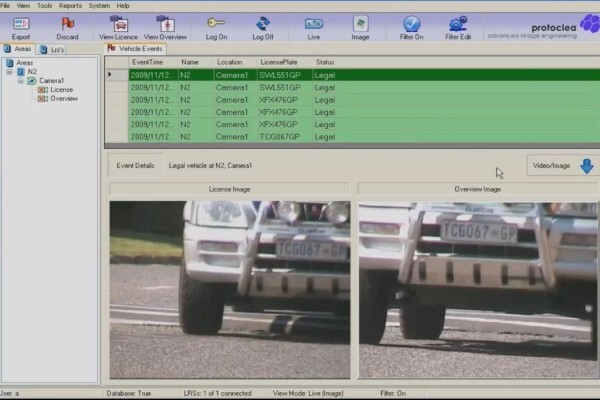Click the Camera1 icon in tree
600x400 pixels.
coord(32,81)
